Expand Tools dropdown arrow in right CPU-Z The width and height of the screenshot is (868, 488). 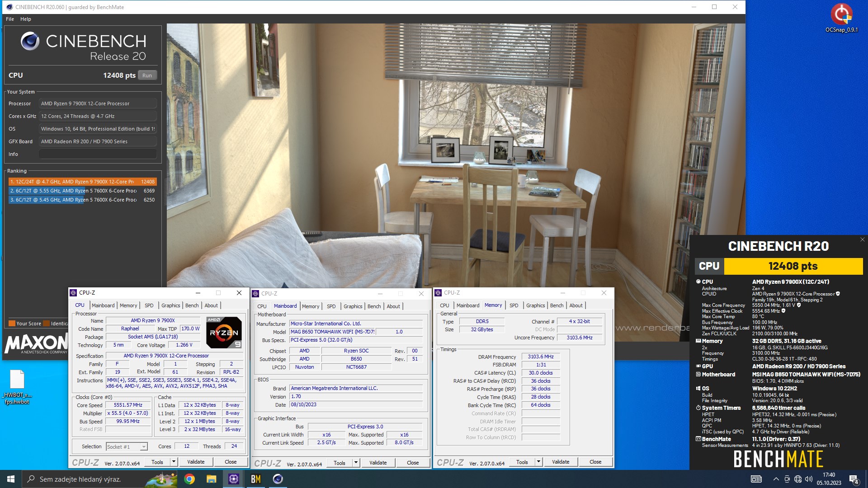(x=538, y=462)
